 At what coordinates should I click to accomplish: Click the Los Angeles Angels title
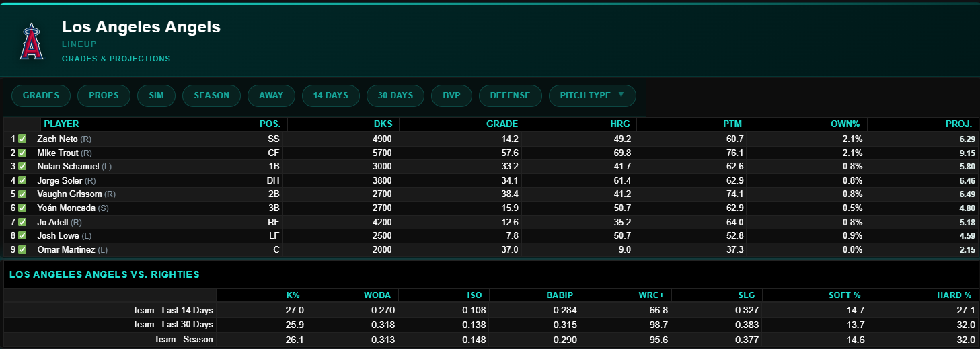tap(141, 27)
